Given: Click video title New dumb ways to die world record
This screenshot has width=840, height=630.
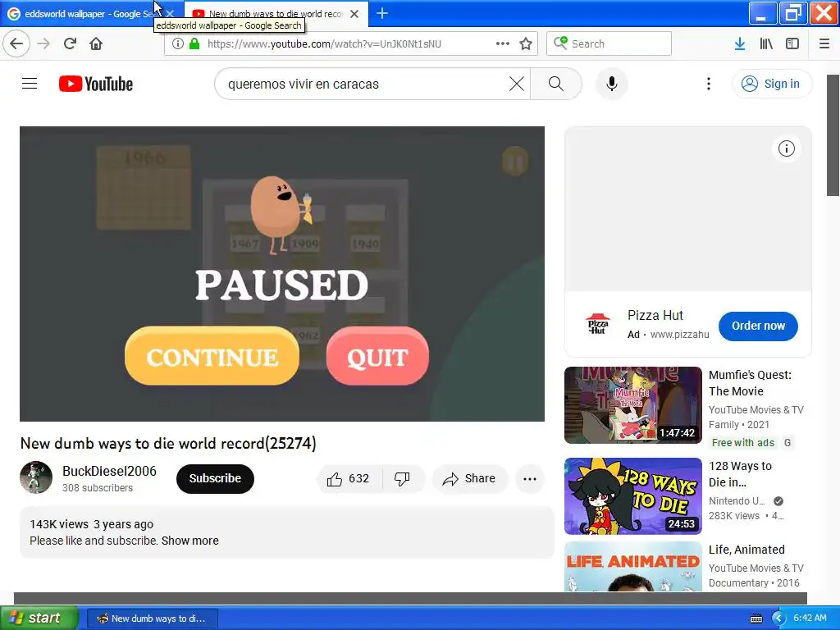Looking at the screenshot, I should [x=168, y=444].
